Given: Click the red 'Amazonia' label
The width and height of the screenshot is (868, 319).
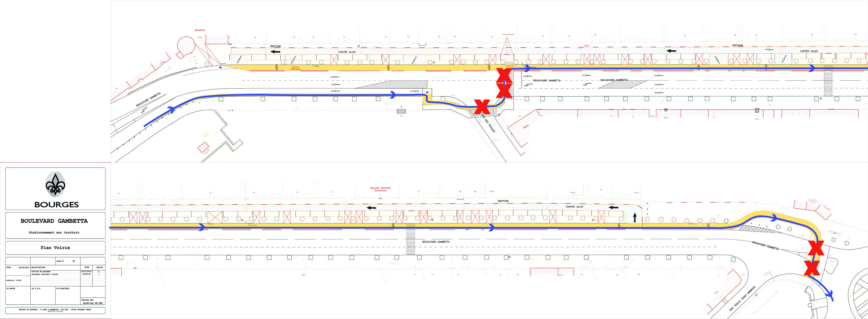Looking at the screenshot, I should pyautogui.click(x=200, y=30).
